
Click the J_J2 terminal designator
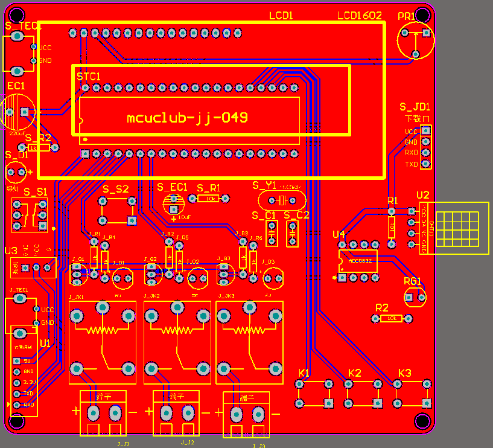click(x=188, y=443)
